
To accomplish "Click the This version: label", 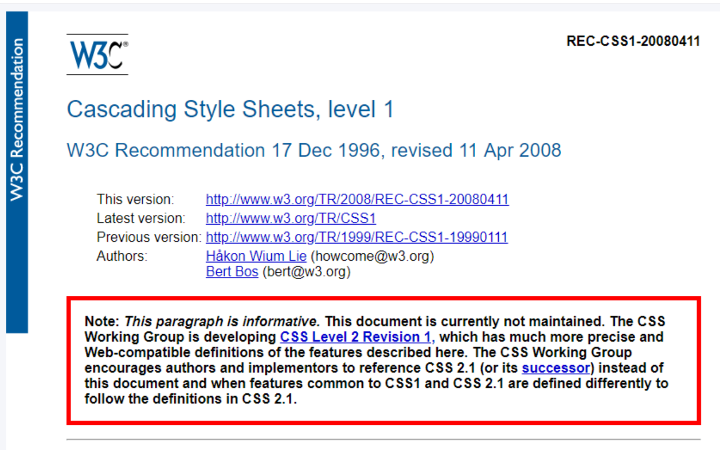I will pos(135,199).
